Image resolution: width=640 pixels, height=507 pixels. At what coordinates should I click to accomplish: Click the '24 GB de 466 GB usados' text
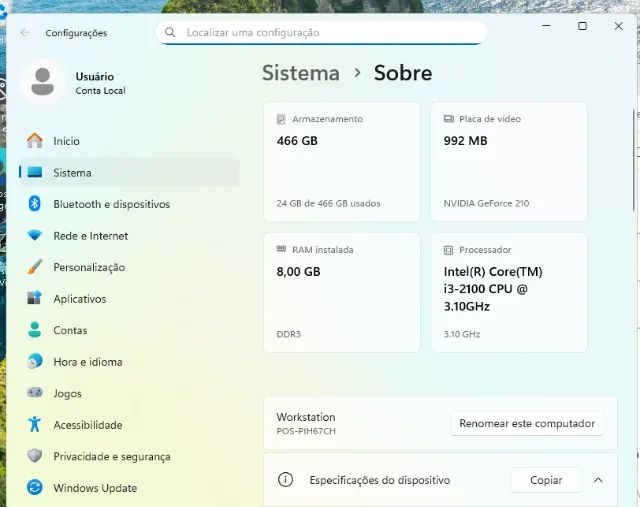(x=329, y=203)
